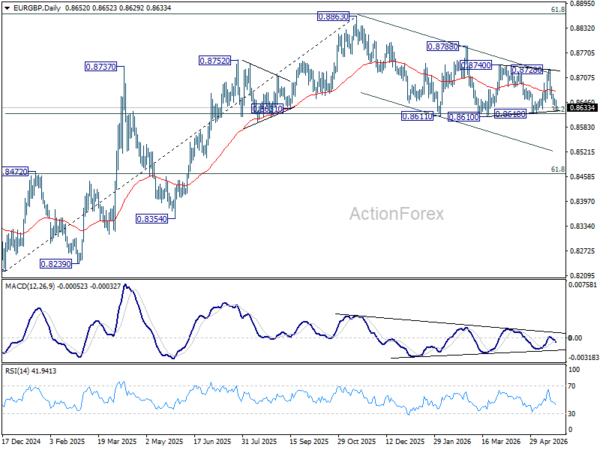Click the 0.87400 price label
600x450 pixels.
(x=476, y=65)
